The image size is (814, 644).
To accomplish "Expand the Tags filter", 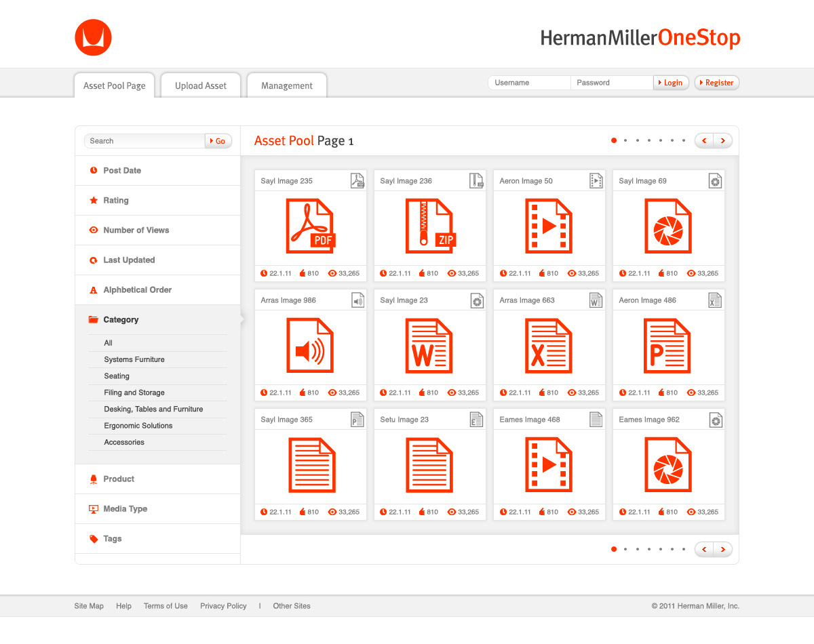I will (157, 538).
